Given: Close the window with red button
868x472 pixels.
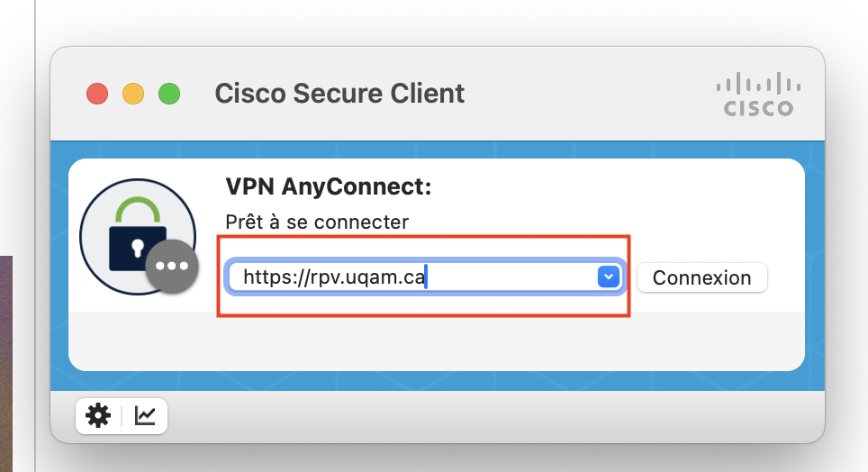Looking at the screenshot, I should pos(97,94).
